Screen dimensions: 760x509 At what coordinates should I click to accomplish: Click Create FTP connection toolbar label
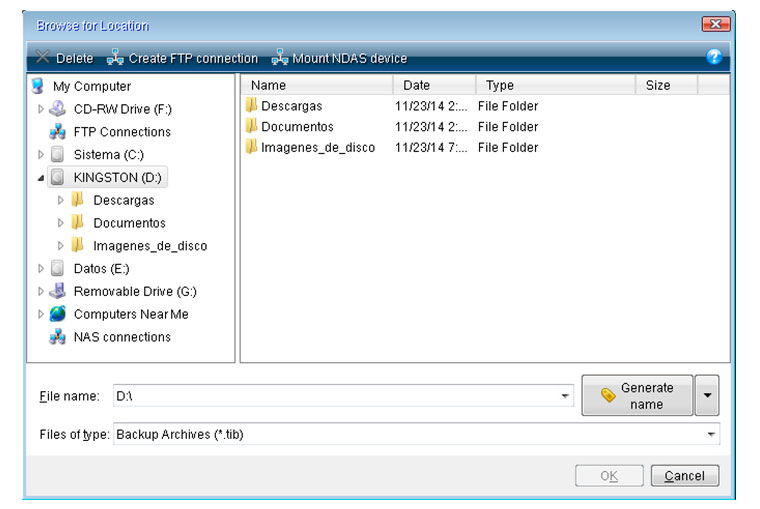click(193, 59)
